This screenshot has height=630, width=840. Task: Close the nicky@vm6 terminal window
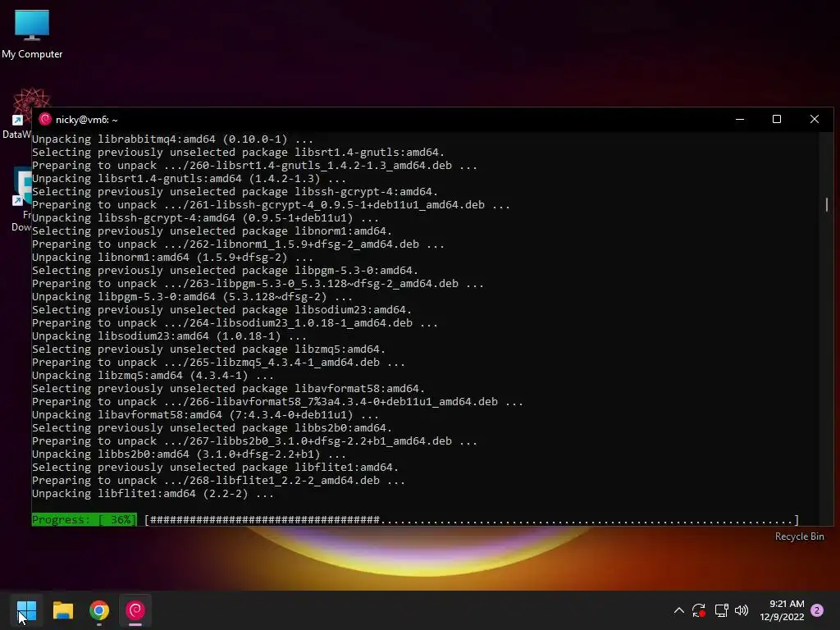[815, 120]
